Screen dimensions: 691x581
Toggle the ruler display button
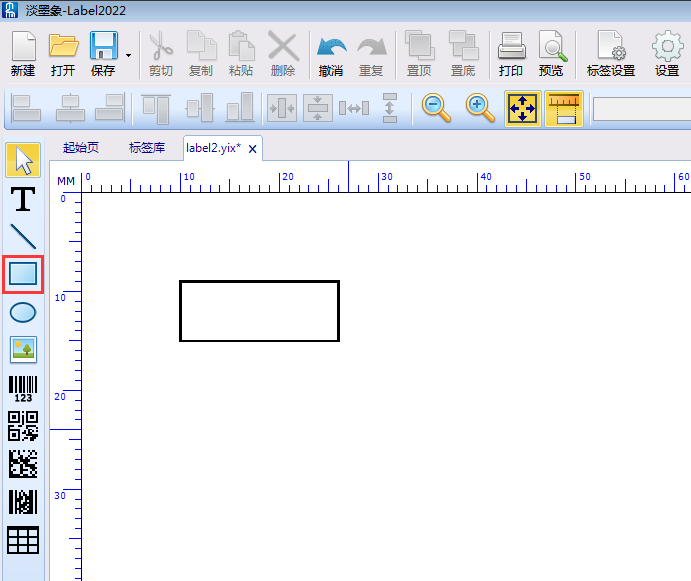tap(564, 108)
